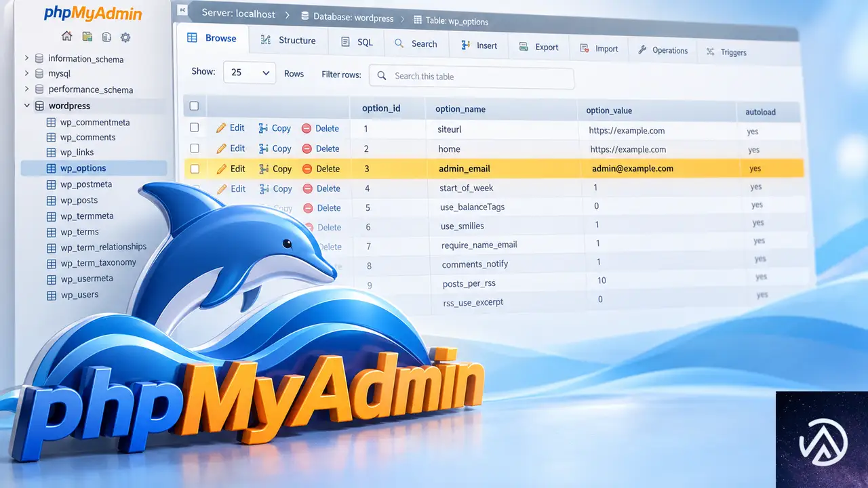
Task: Click the pencil Edit icon for siteurl row
Action: 221,128
